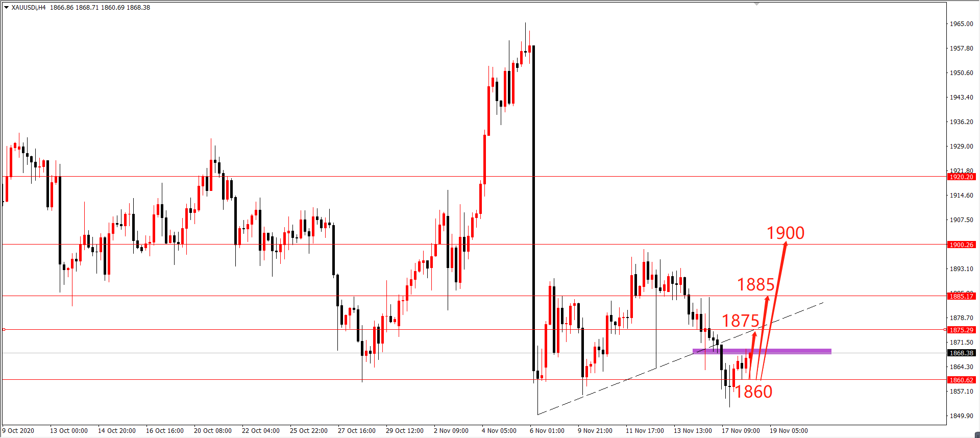Click the 9 Oct 2020 date label
This screenshot has width=980, height=438.
coord(18,431)
